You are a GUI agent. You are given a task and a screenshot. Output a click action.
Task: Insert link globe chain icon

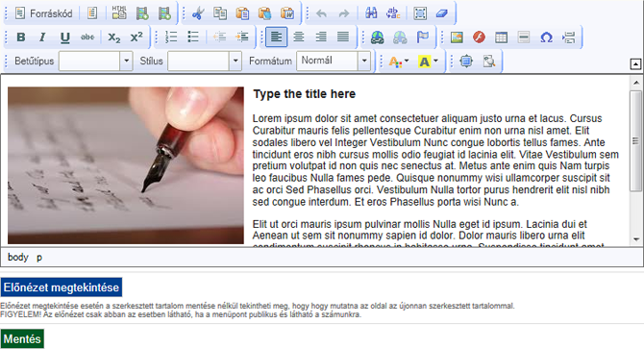378,37
